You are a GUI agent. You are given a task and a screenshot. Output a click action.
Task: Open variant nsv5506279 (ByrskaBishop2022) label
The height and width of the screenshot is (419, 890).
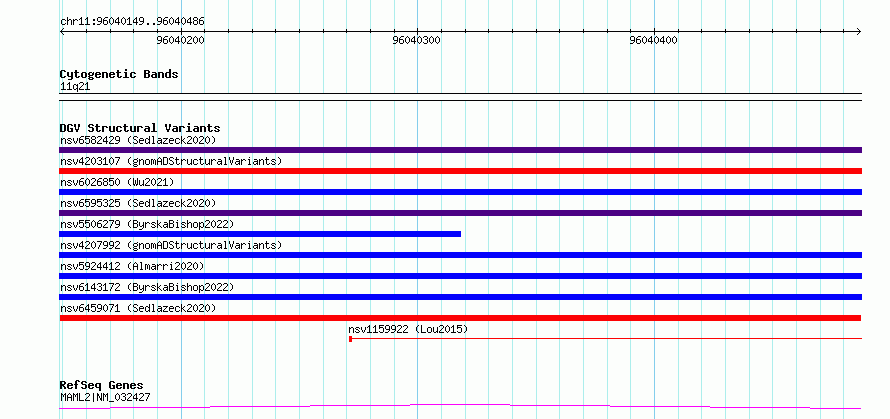pos(147,224)
